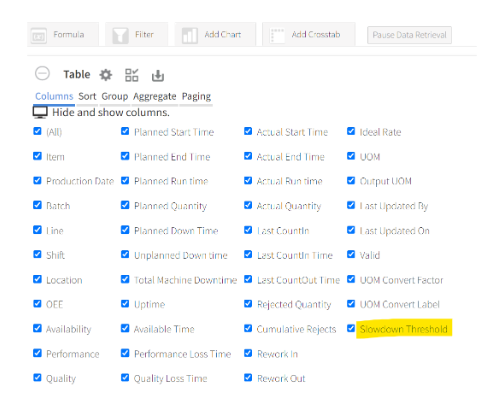Toggle the Last CountOut Time checkbox

click(x=248, y=279)
